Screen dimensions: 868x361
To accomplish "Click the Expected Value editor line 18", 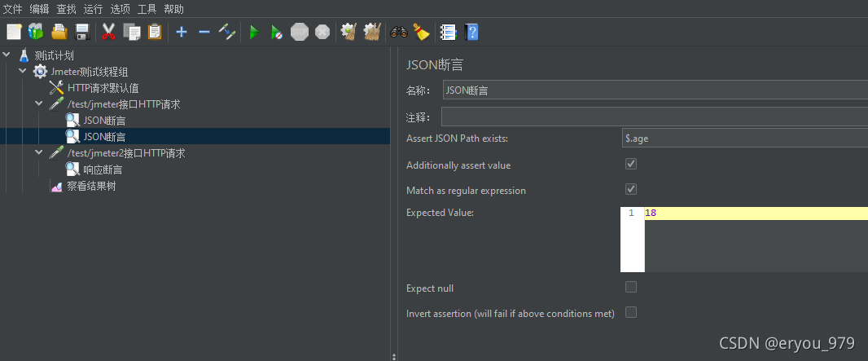I will tap(756, 214).
